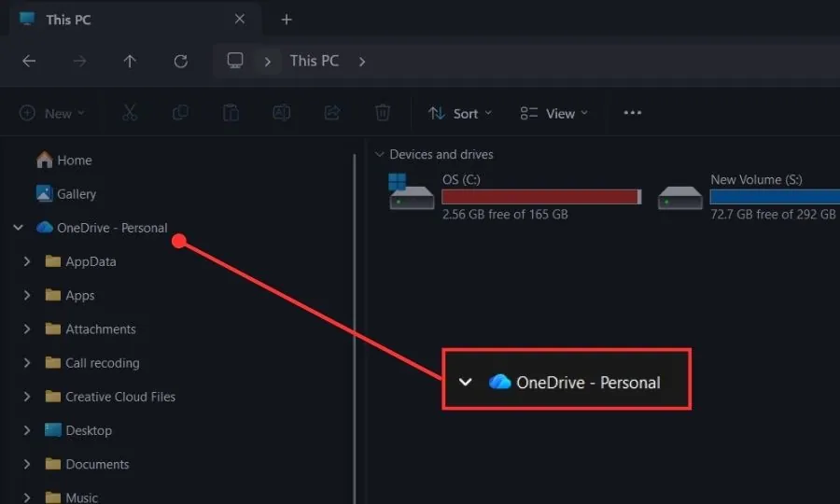Collapse the Devices and drives group

[x=379, y=154]
